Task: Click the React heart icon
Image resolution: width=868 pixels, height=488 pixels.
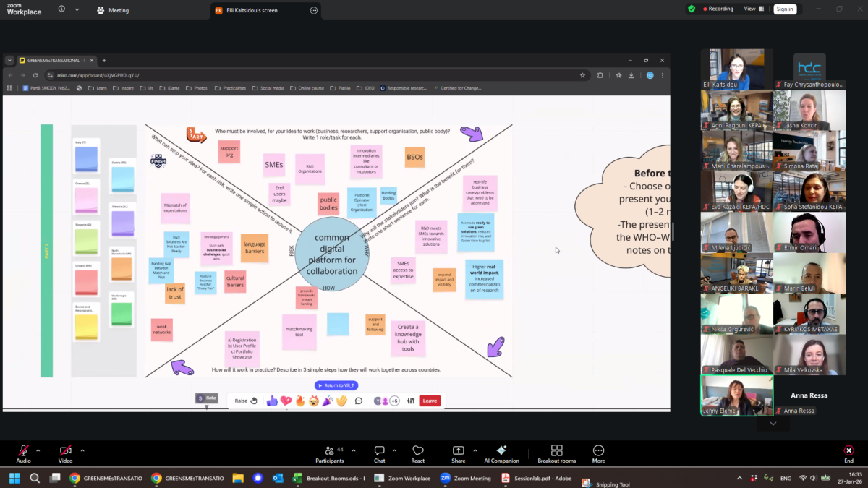Action: (x=417, y=451)
